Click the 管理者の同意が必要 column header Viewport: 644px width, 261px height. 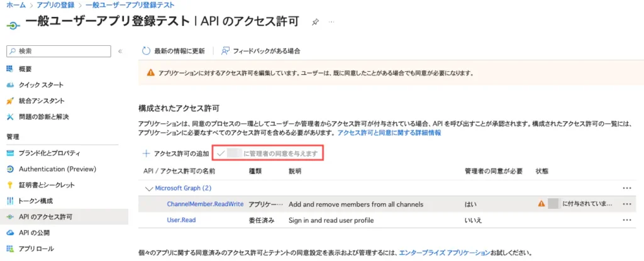(x=494, y=170)
